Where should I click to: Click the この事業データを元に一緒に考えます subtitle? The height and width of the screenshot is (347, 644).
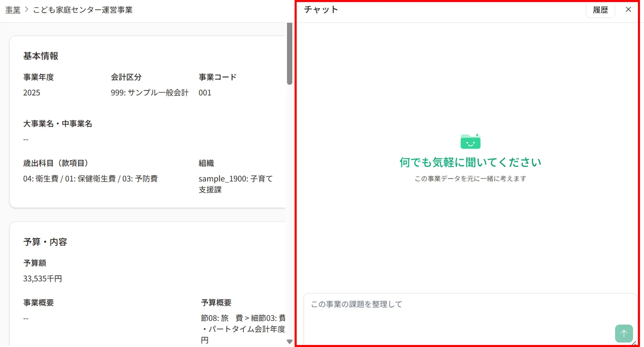(470, 179)
